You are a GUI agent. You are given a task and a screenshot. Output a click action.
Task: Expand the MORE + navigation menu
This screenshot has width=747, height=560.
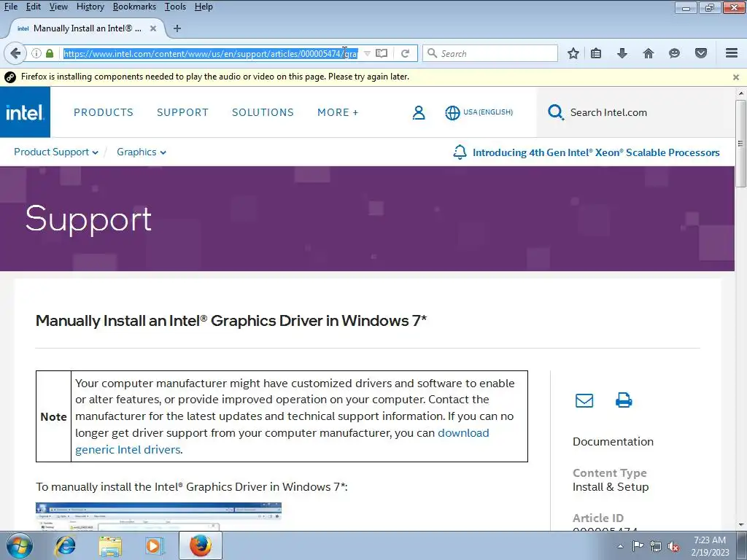point(338,112)
